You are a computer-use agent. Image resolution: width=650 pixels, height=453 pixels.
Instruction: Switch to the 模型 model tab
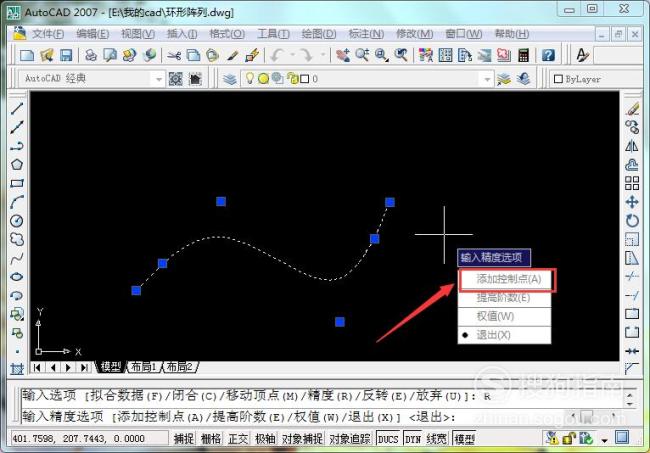110,367
